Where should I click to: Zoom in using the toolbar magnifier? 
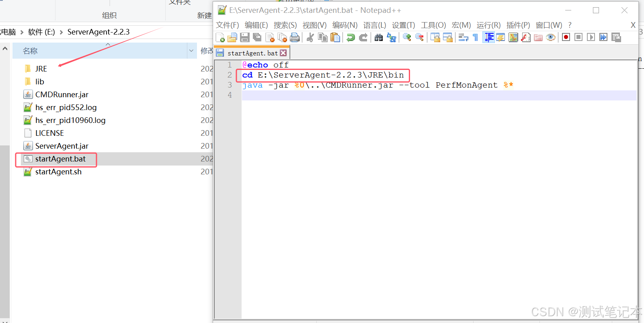[x=407, y=37]
